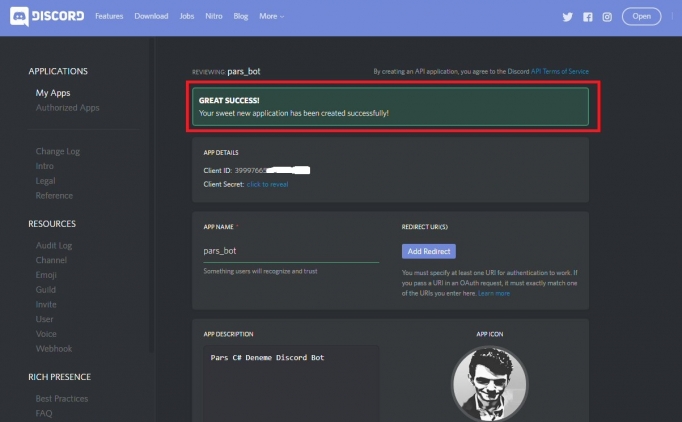
Task: Open Authorized Apps in sidebar
Action: 68,107
